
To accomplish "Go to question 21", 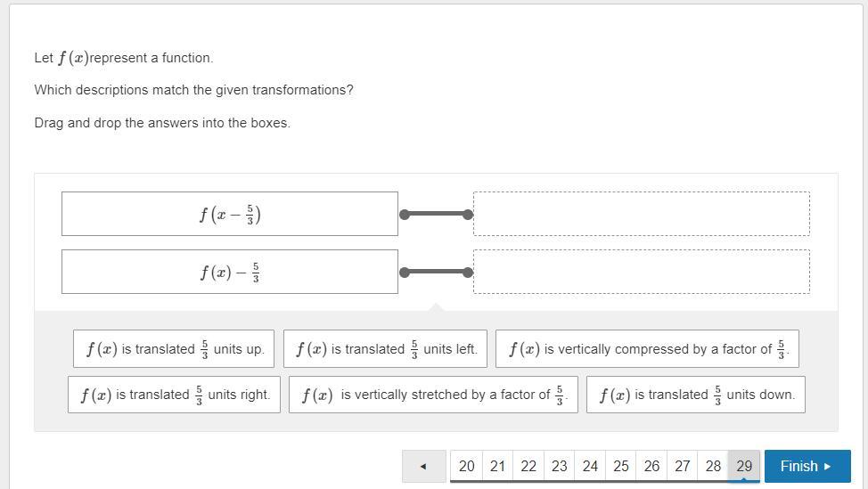I will pyautogui.click(x=497, y=466).
